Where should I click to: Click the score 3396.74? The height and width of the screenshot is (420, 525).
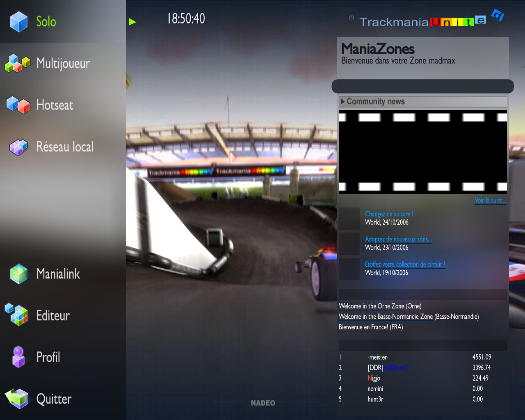482,367
